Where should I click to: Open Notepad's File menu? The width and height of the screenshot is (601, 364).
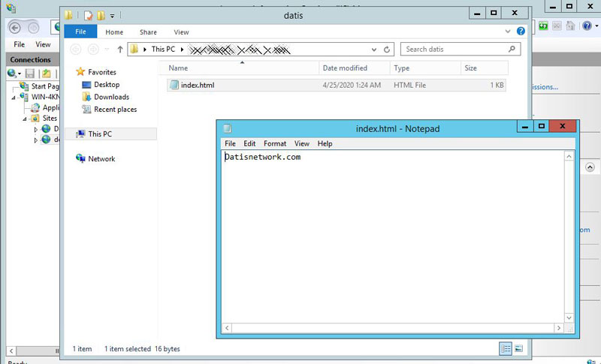tap(230, 143)
